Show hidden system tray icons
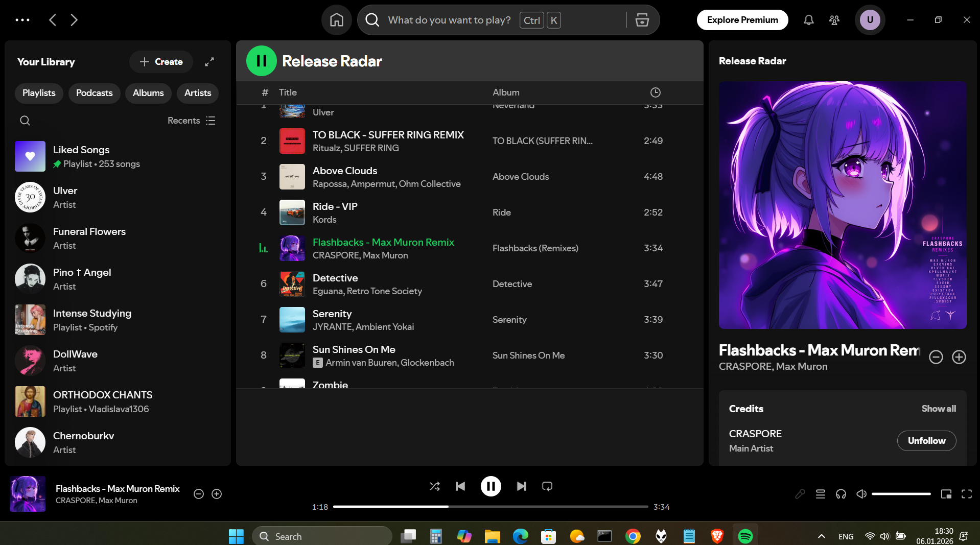Image resolution: width=980 pixels, height=545 pixels. coord(822,536)
